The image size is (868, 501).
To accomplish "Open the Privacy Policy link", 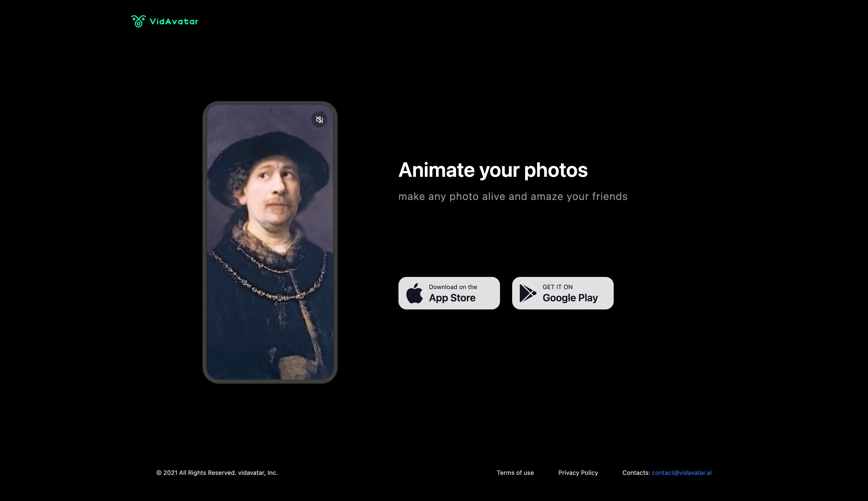I will [x=578, y=473].
